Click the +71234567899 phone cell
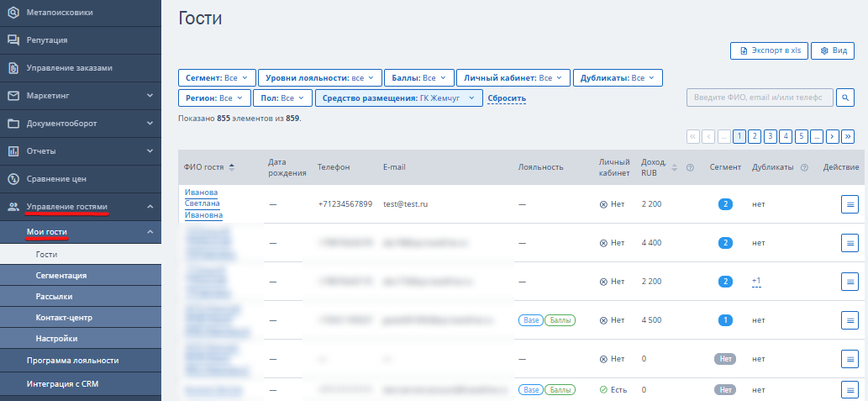The image size is (868, 401). pos(345,203)
